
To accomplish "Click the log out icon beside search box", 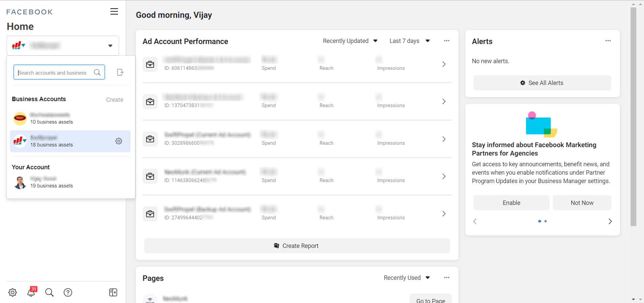I will coord(120,72).
